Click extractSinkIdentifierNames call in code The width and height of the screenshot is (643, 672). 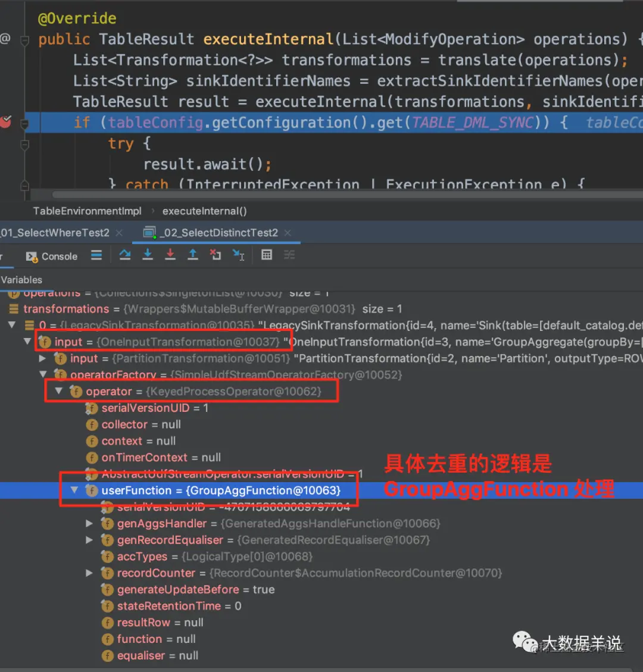510,81
